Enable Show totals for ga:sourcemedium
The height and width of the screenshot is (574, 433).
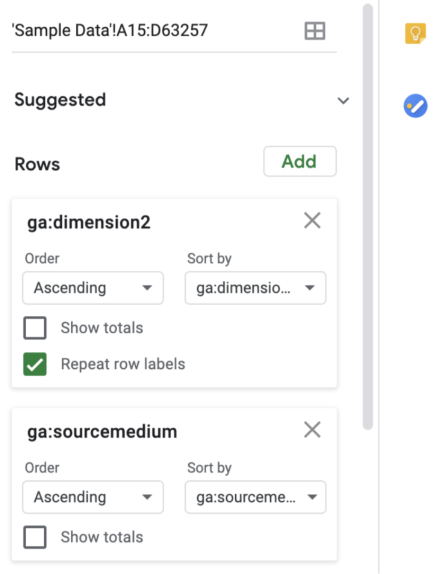pos(35,537)
